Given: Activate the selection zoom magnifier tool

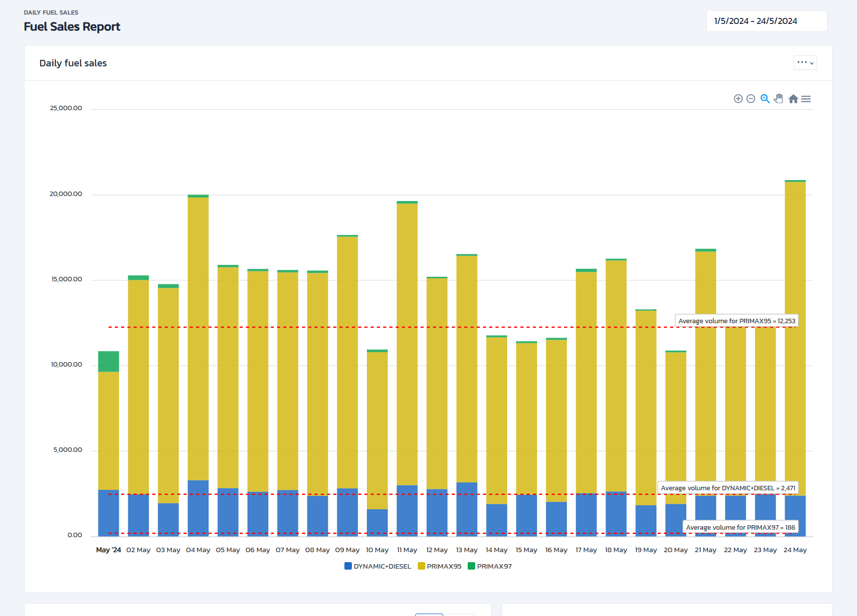Looking at the screenshot, I should coord(765,99).
